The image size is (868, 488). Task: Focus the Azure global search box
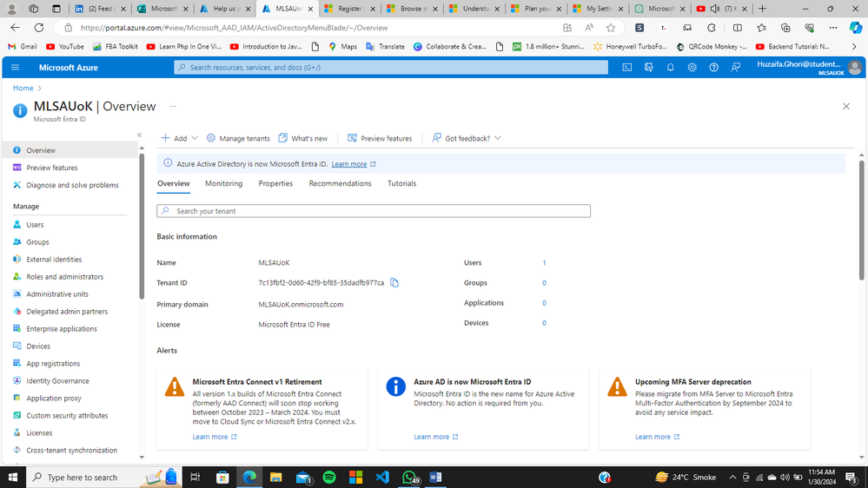click(x=391, y=68)
